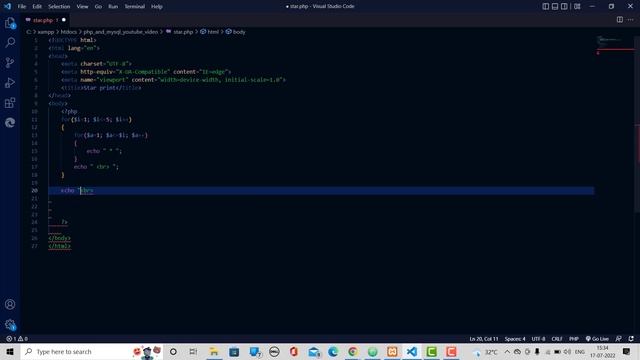The height and width of the screenshot is (360, 640).
Task: Click the echo statement on line 20
Action: coord(77,191)
